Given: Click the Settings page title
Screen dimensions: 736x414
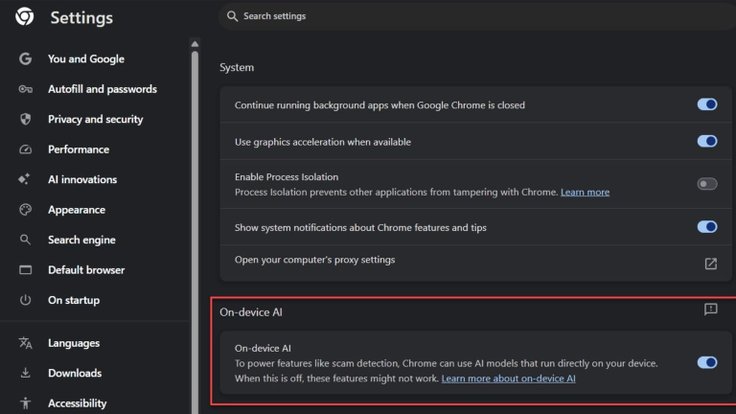Looking at the screenshot, I should coord(82,18).
